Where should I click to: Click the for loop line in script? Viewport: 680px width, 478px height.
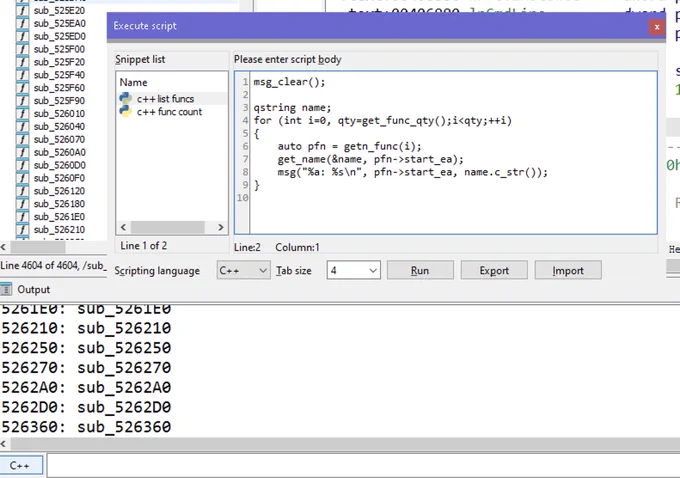pos(382,121)
